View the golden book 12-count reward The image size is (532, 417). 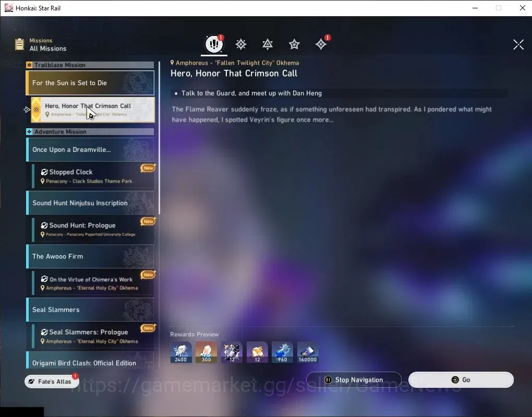pyautogui.click(x=257, y=352)
